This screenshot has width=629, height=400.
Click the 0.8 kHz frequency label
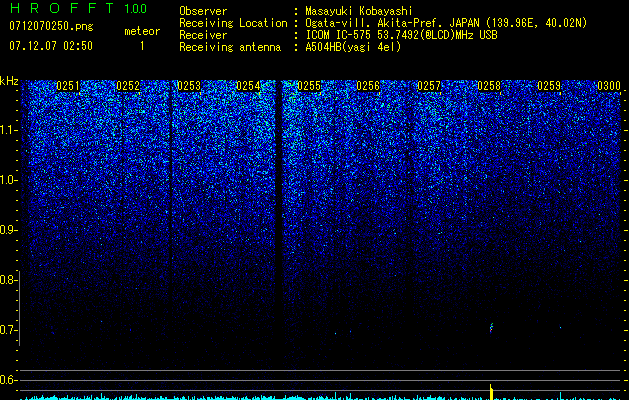coord(8,280)
